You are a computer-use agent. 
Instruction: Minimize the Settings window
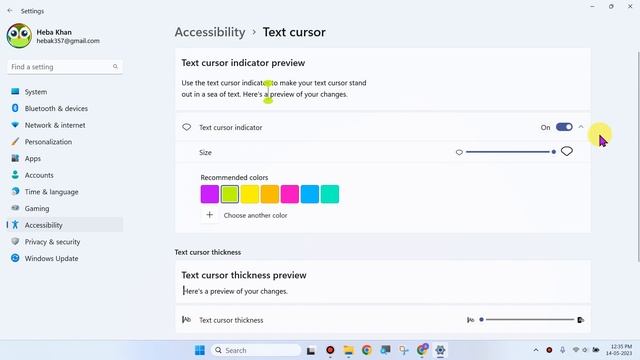[592, 7]
